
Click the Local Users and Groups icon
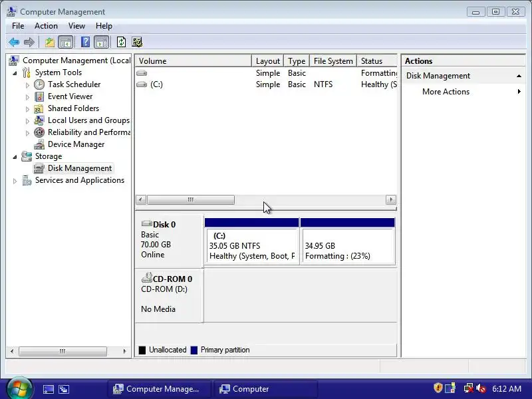click(39, 120)
